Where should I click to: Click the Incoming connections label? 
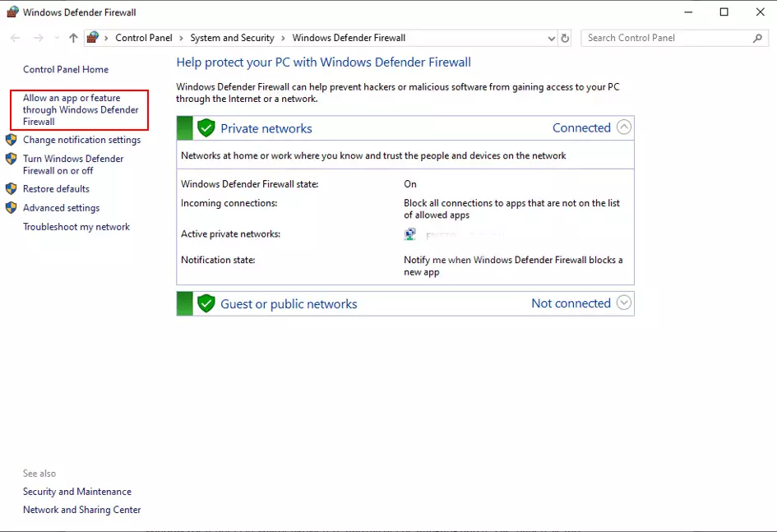pyautogui.click(x=229, y=203)
